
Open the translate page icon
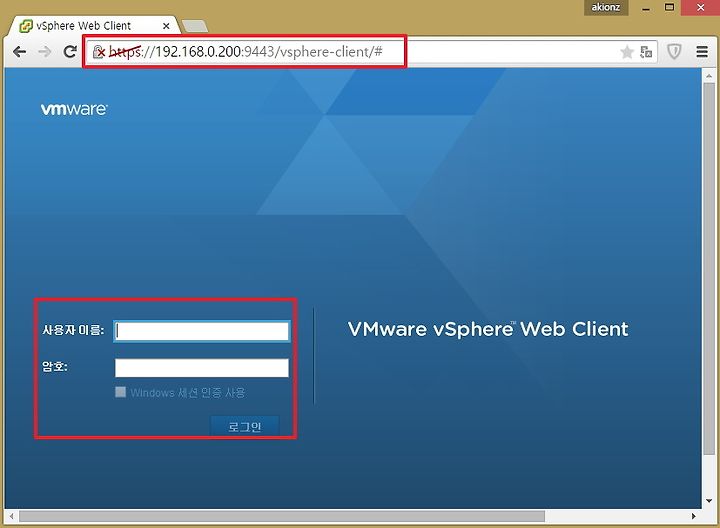click(647, 52)
